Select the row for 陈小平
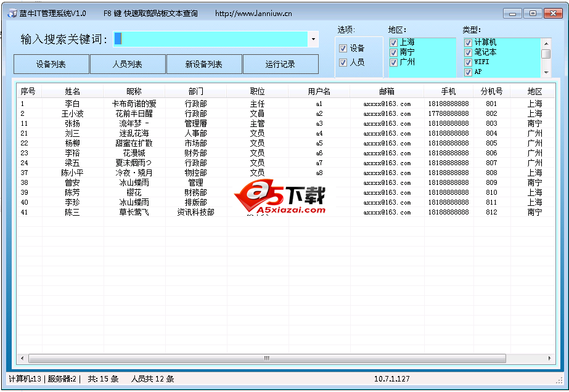This screenshot has height=392, width=569. (x=285, y=173)
